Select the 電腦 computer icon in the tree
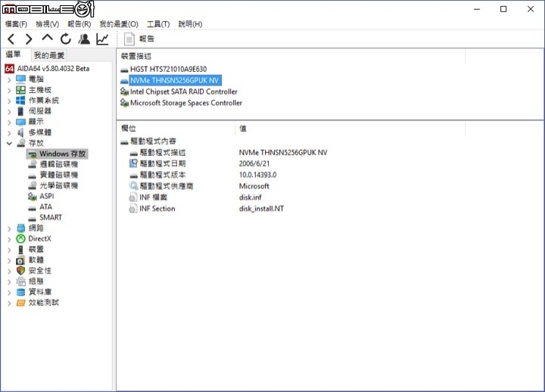 20,79
